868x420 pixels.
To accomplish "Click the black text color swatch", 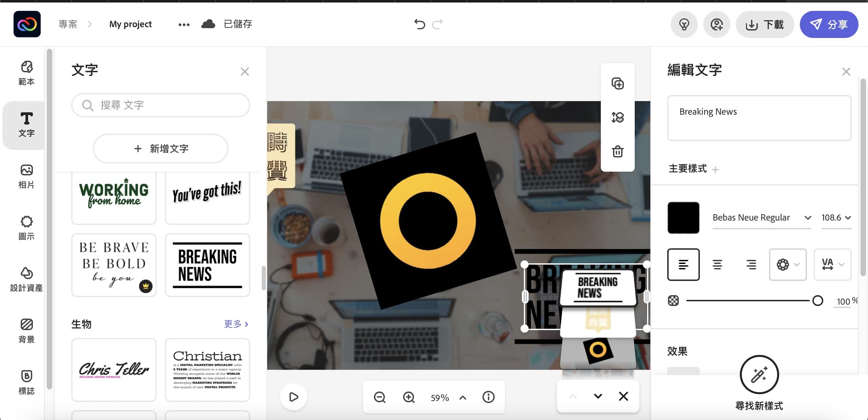I will (x=683, y=218).
